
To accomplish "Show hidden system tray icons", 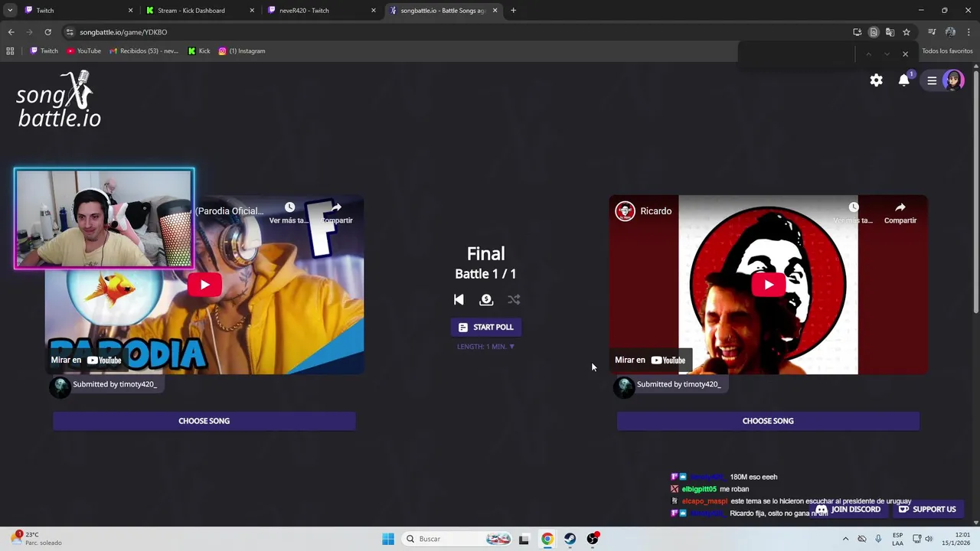I will tap(845, 539).
